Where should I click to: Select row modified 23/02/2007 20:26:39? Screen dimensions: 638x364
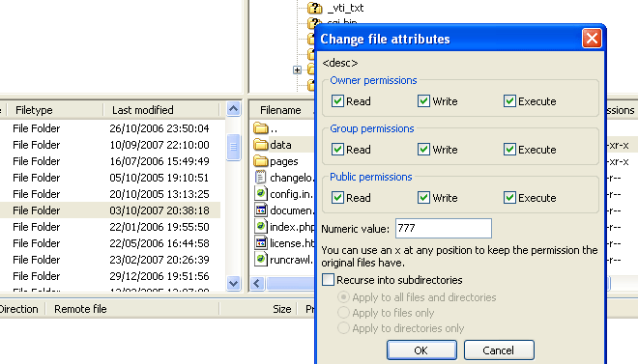click(110, 260)
